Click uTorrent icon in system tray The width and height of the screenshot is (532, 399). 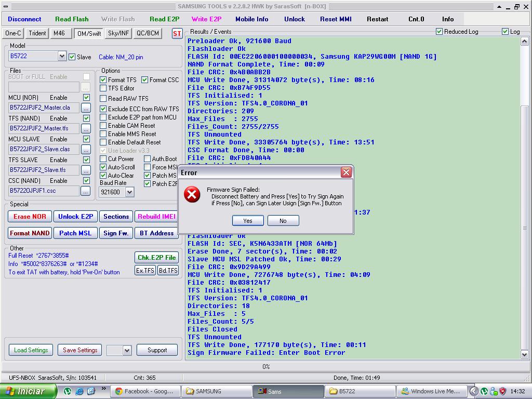click(484, 391)
